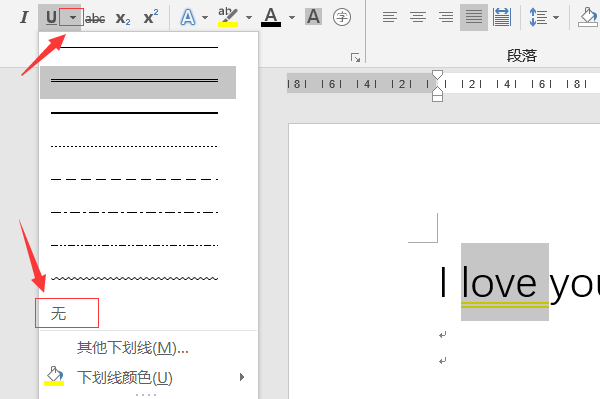
Task: Apply subscript x₂ formatting
Action: click(x=123, y=18)
